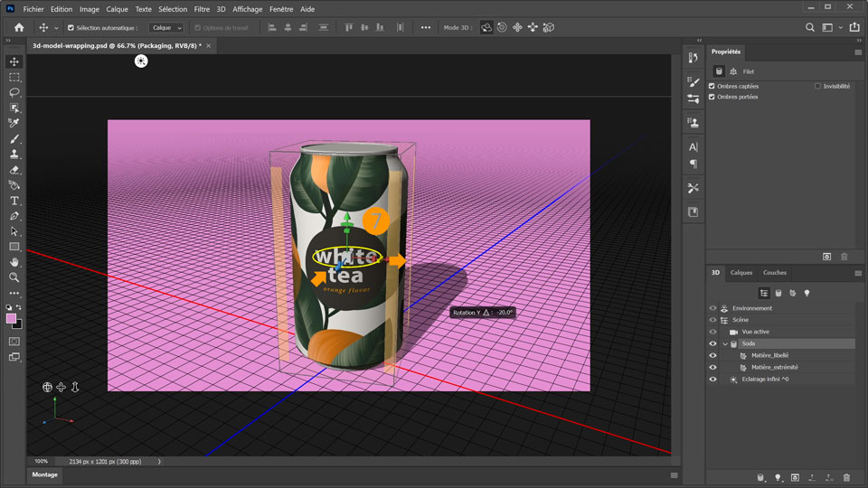Delete selected 3D item with trash icon
868x488 pixels.
click(846, 477)
